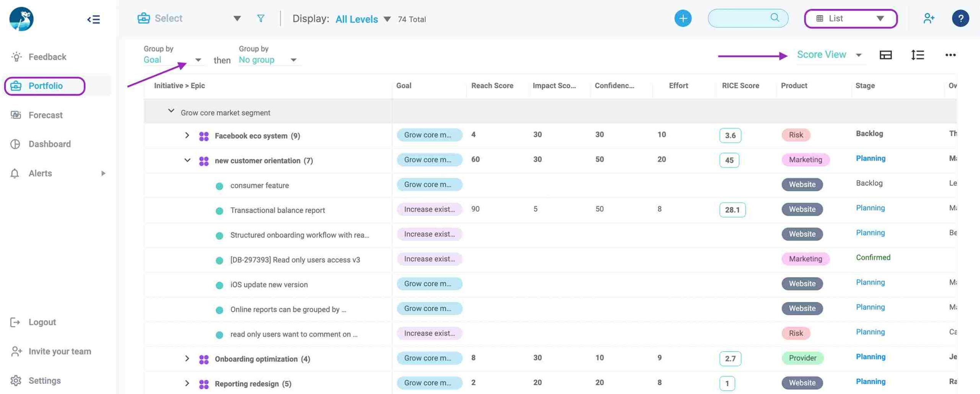The width and height of the screenshot is (980, 394).
Task: Open the Transactional balance report epic
Action: 278,210
